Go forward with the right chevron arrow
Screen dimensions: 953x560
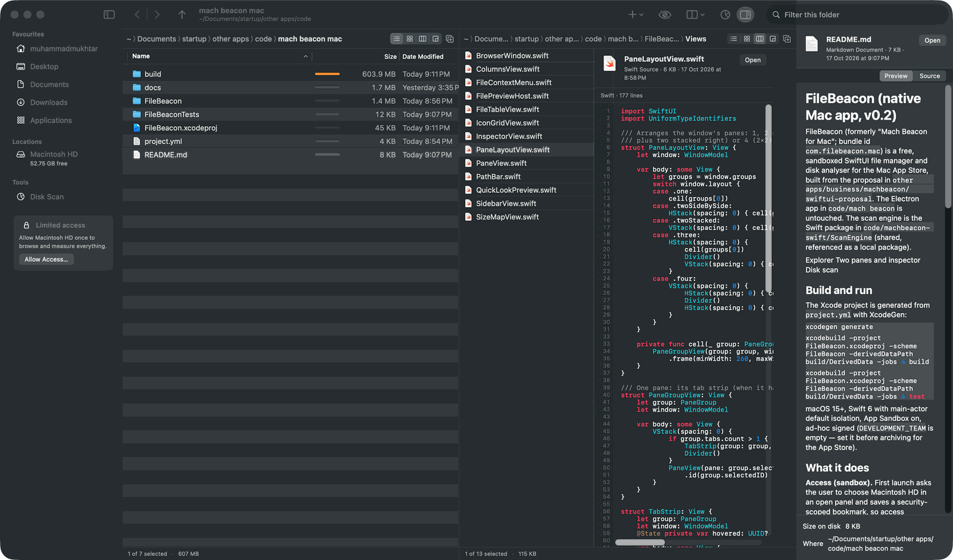(157, 14)
